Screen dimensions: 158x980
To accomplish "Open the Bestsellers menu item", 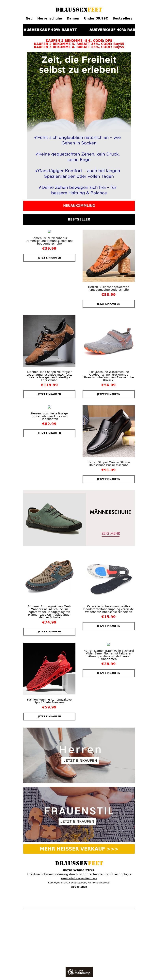I will pyautogui.click(x=122, y=18).
